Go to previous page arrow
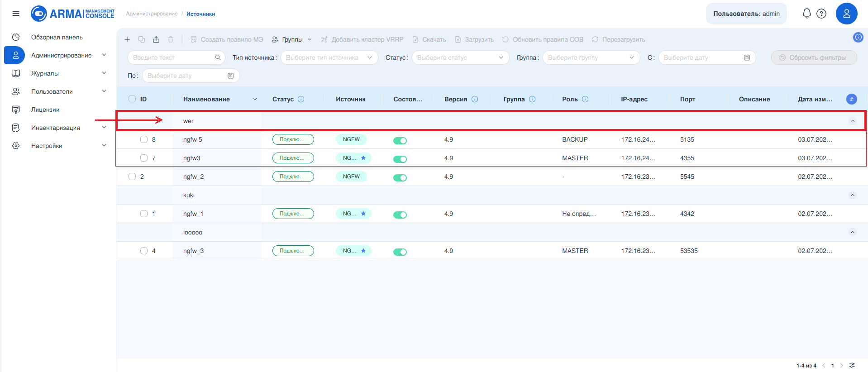Image resolution: width=868 pixels, height=372 pixels. coord(824,366)
